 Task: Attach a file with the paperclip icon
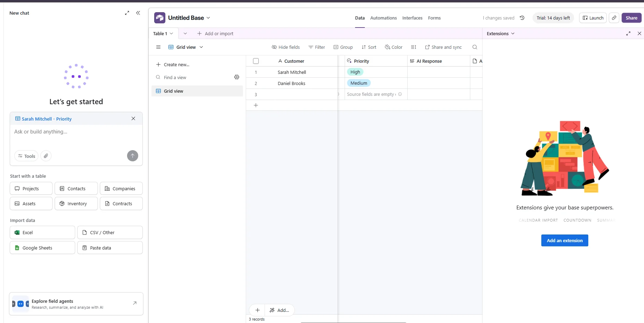[46, 156]
